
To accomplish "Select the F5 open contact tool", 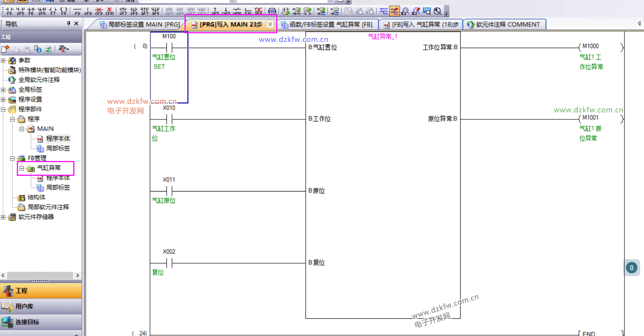I will [9, 11].
